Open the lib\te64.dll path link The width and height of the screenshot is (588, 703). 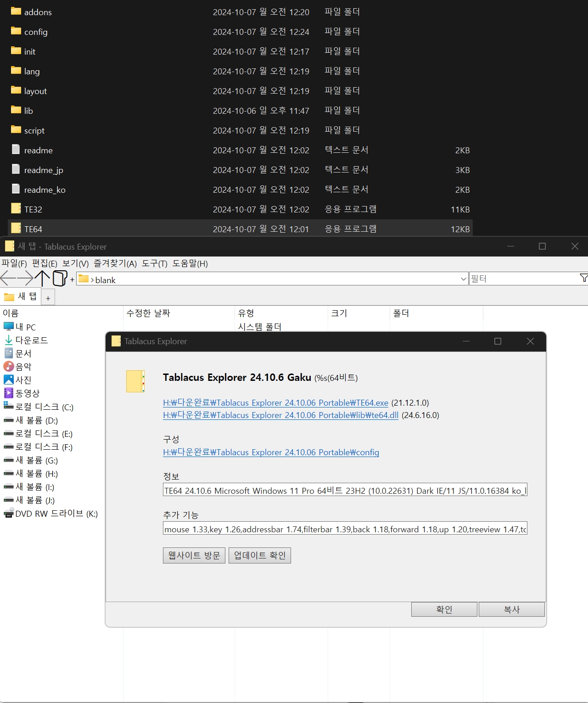pos(280,415)
